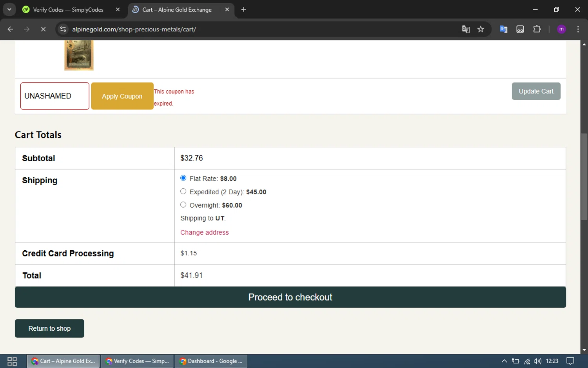The image size is (588, 368).
Task: Select Flat Rate $8.00 shipping
Action: (183, 178)
